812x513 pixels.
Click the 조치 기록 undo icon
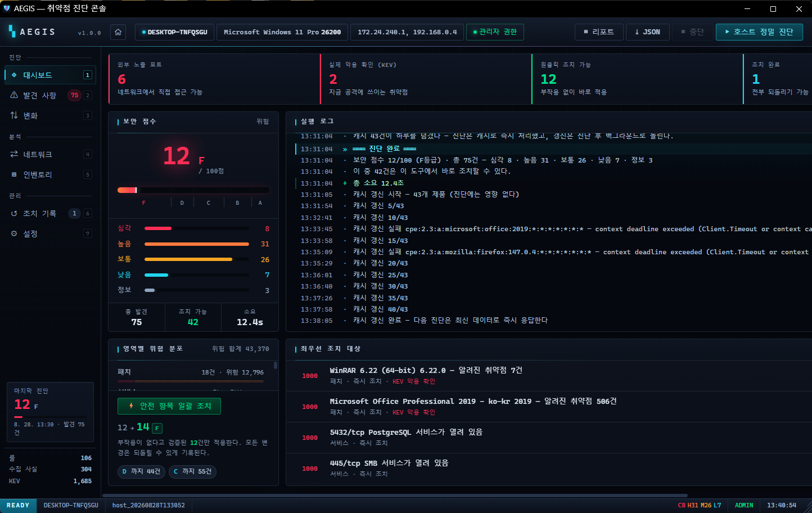(14, 213)
